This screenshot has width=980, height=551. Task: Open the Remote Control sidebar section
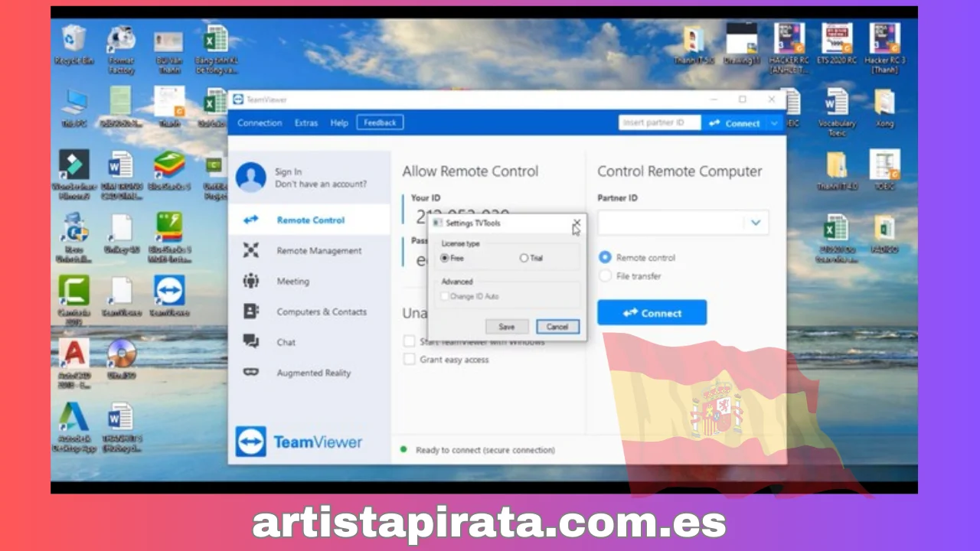click(309, 220)
